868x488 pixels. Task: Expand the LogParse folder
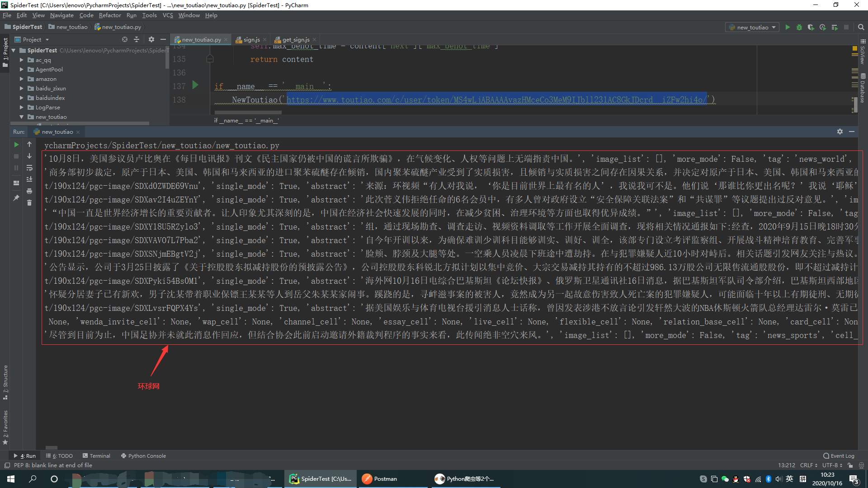click(x=21, y=108)
